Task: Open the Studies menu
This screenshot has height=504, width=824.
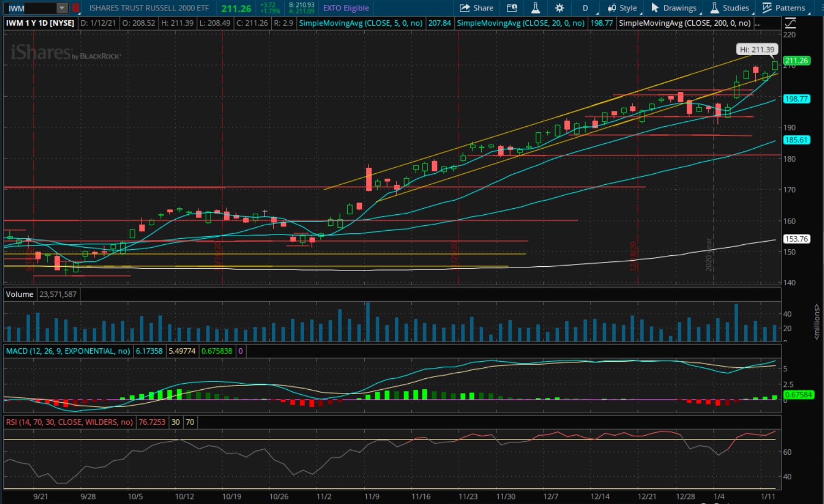Action: pyautogui.click(x=729, y=8)
